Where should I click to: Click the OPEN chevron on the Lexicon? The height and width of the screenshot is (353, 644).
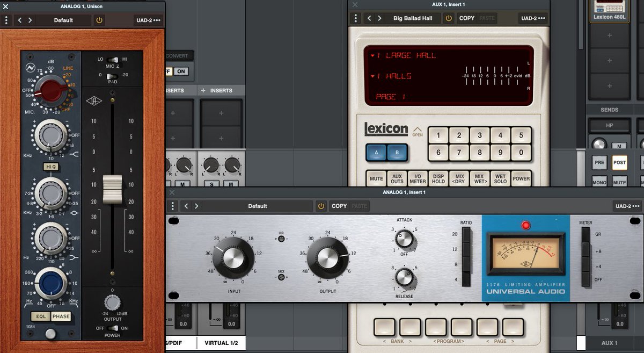pyautogui.click(x=418, y=131)
